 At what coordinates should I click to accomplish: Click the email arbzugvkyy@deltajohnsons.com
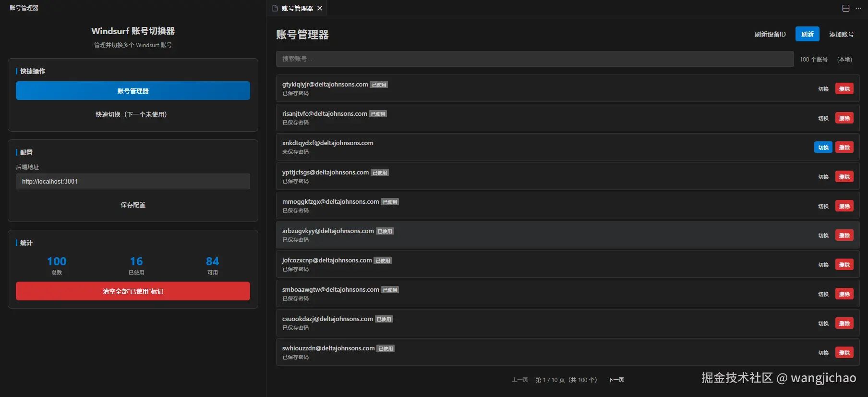click(x=328, y=231)
